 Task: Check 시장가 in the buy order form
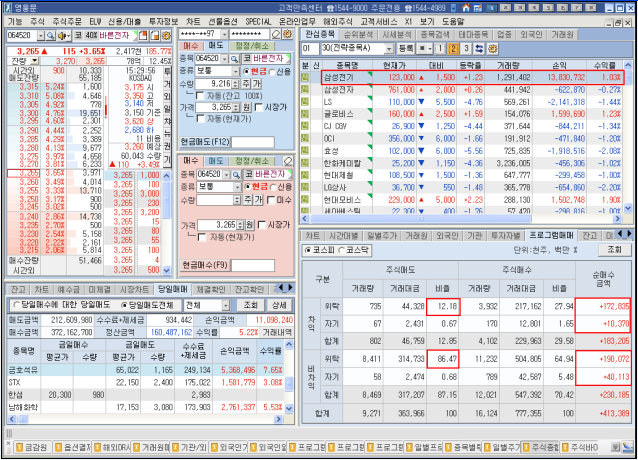(x=262, y=225)
